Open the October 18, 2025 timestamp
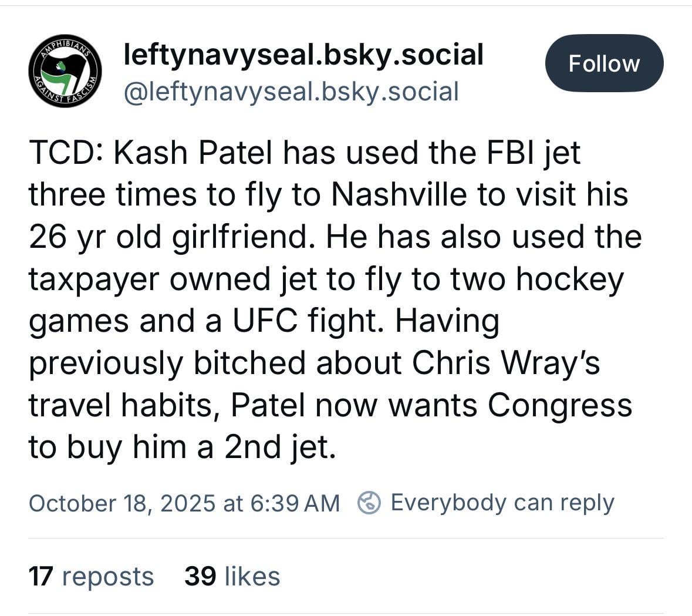 point(184,503)
